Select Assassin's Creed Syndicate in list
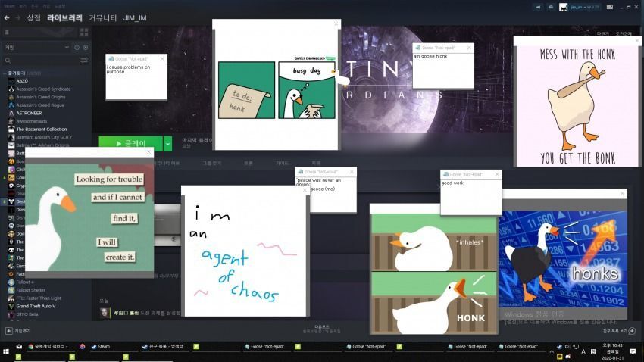 pos(43,89)
